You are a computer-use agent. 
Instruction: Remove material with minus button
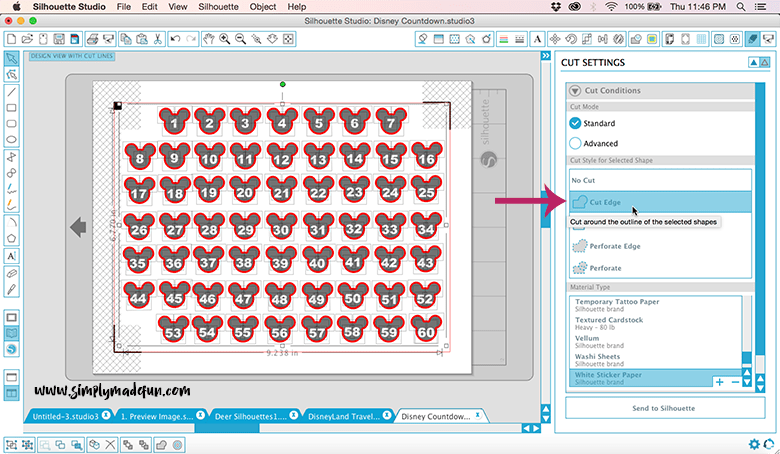tap(735, 382)
